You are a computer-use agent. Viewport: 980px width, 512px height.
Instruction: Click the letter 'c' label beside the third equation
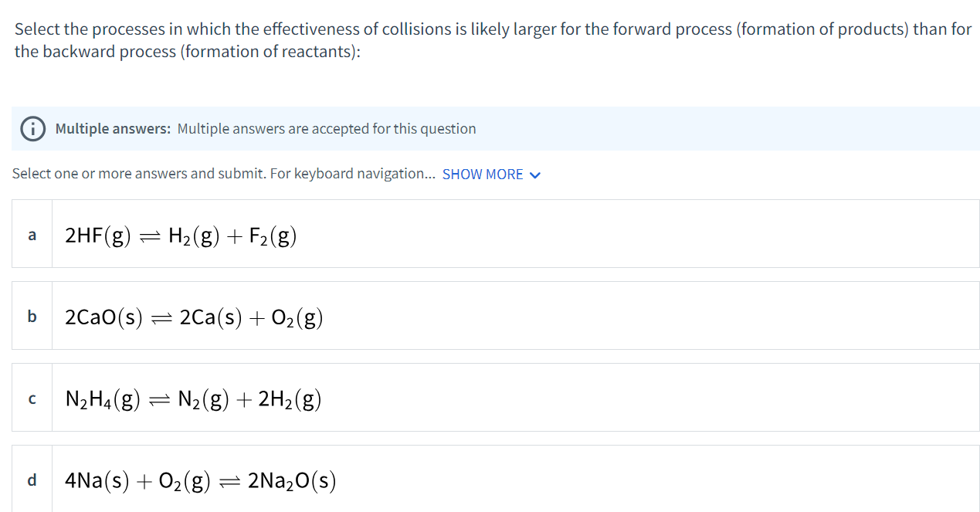(32, 398)
